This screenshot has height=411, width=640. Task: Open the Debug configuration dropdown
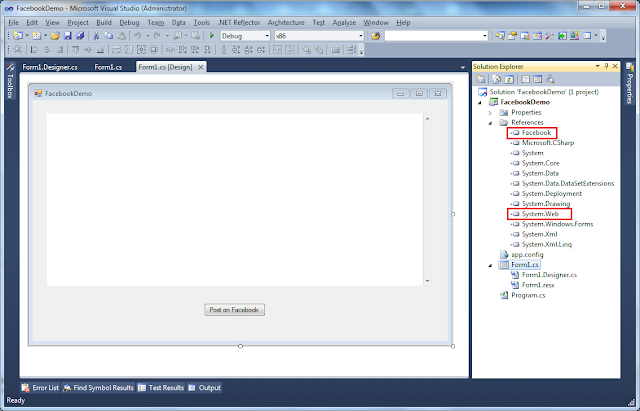pos(267,36)
